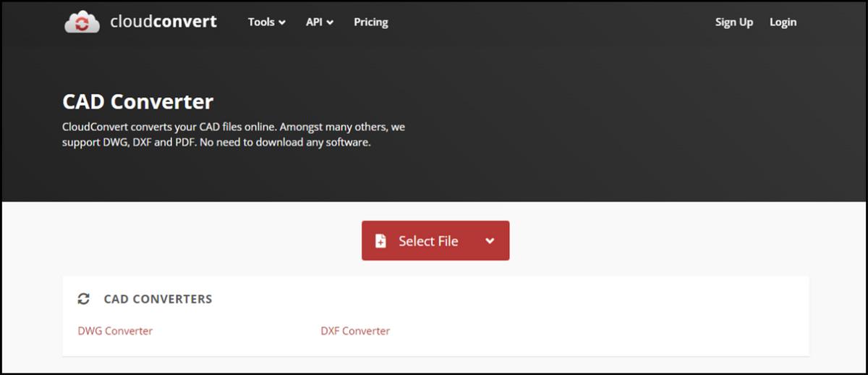Click the CAD CONVERTERS section title
The width and height of the screenshot is (868, 375).
coord(158,299)
